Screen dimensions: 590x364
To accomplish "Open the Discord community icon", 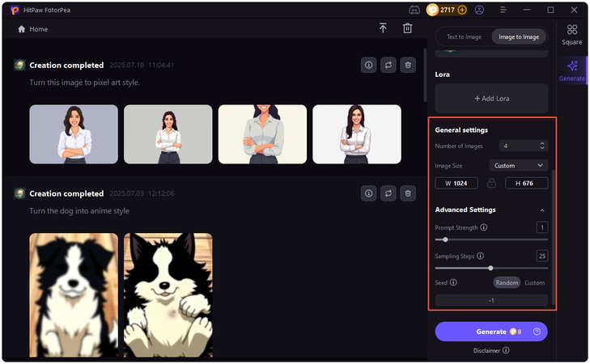I will [x=414, y=11].
